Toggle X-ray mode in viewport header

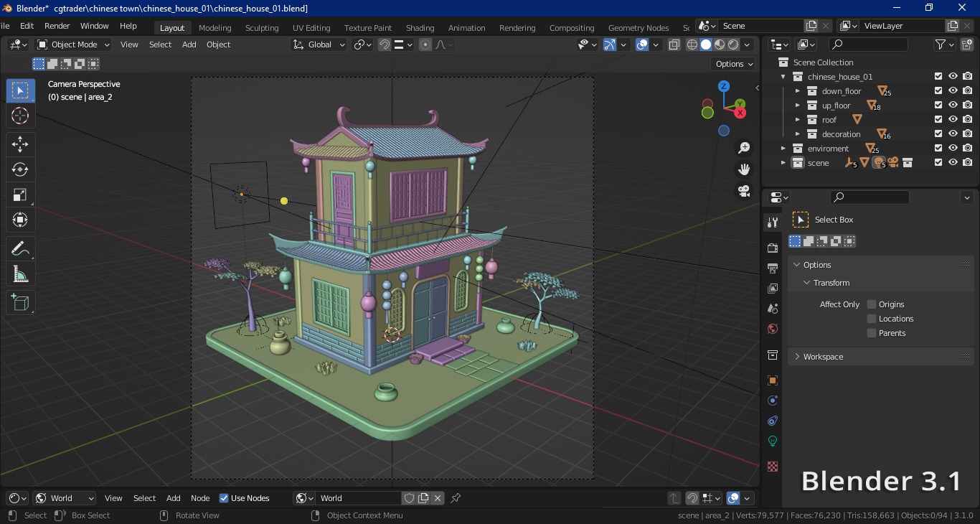tap(674, 45)
